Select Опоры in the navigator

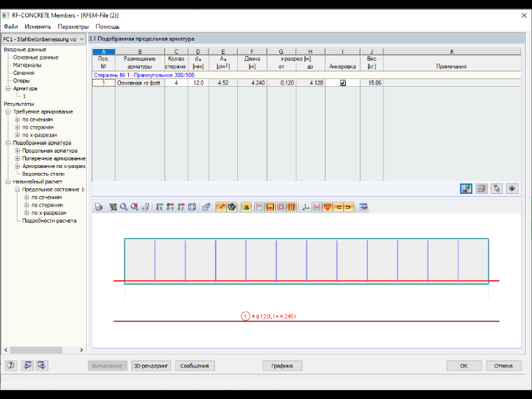point(22,80)
